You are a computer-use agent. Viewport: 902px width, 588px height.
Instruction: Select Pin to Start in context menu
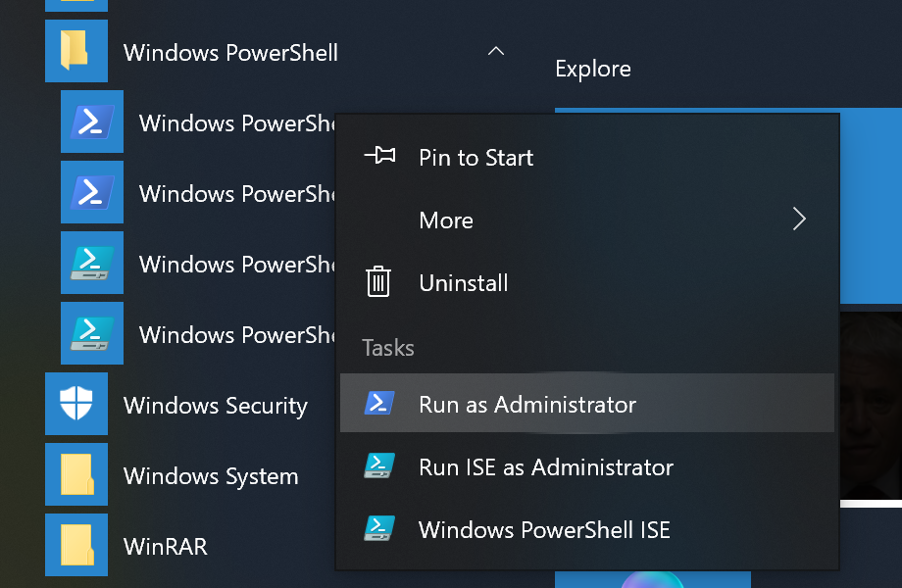pyautogui.click(x=587, y=158)
